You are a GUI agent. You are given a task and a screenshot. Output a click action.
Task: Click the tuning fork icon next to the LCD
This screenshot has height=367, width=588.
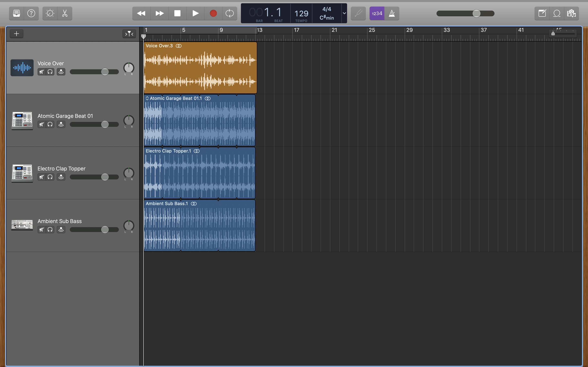[358, 13]
